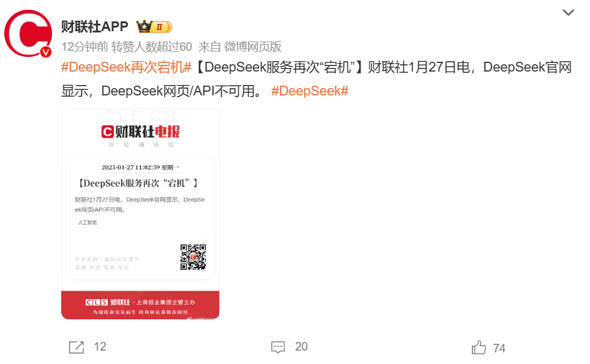Click the orange verified V badge
This screenshot has width=590, height=364.
click(46, 52)
